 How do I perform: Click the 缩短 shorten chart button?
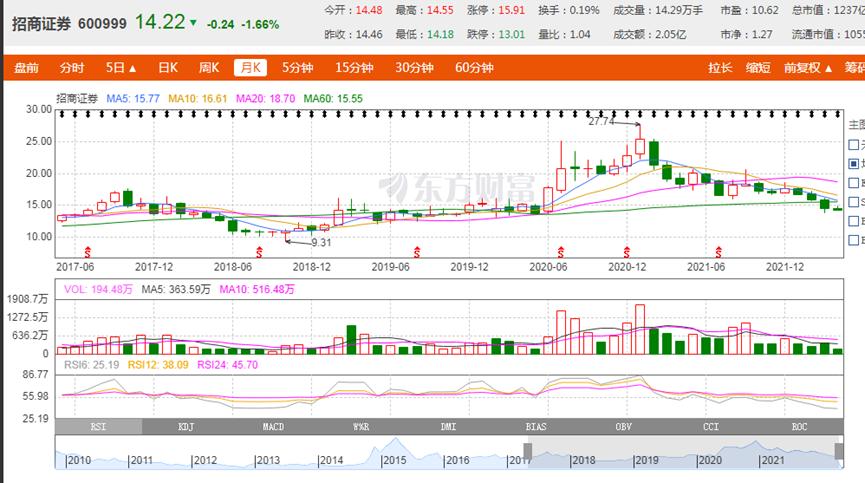[758, 68]
